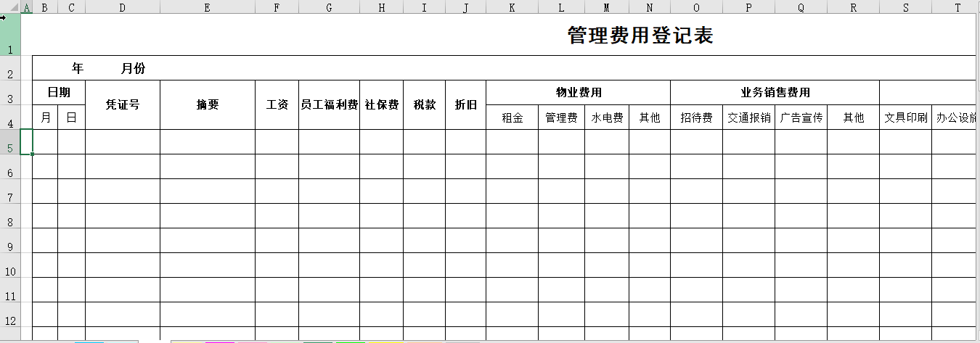The image size is (980, 343).
Task: Click the 文具印刷 sub-header cell
Action: pyautogui.click(x=905, y=117)
